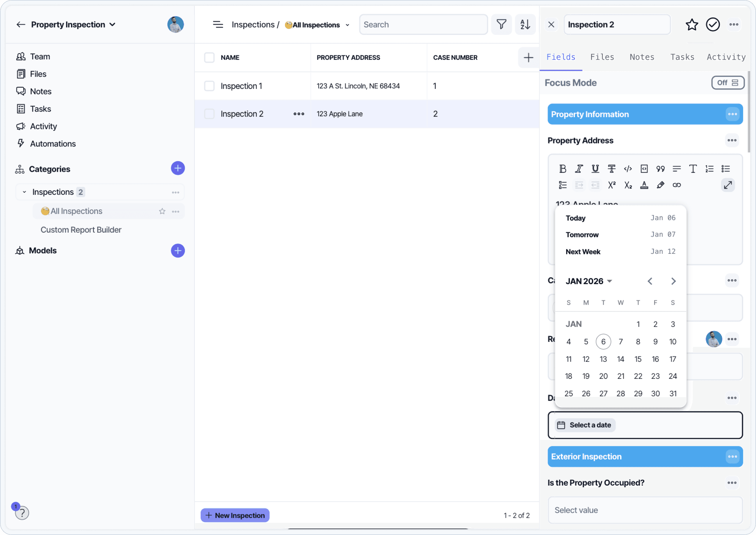Image resolution: width=756 pixels, height=535 pixels.
Task: Open the filter icon next to Search
Action: pos(501,24)
